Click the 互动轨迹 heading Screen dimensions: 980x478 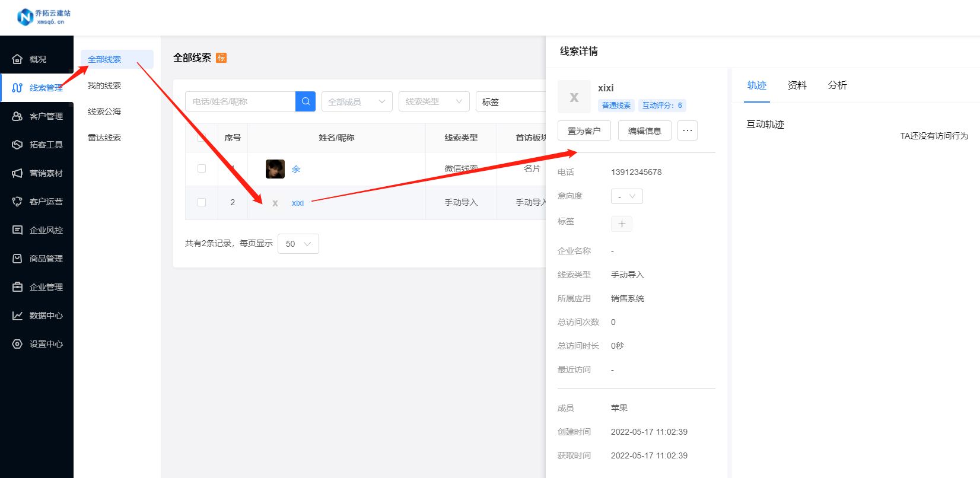(765, 125)
